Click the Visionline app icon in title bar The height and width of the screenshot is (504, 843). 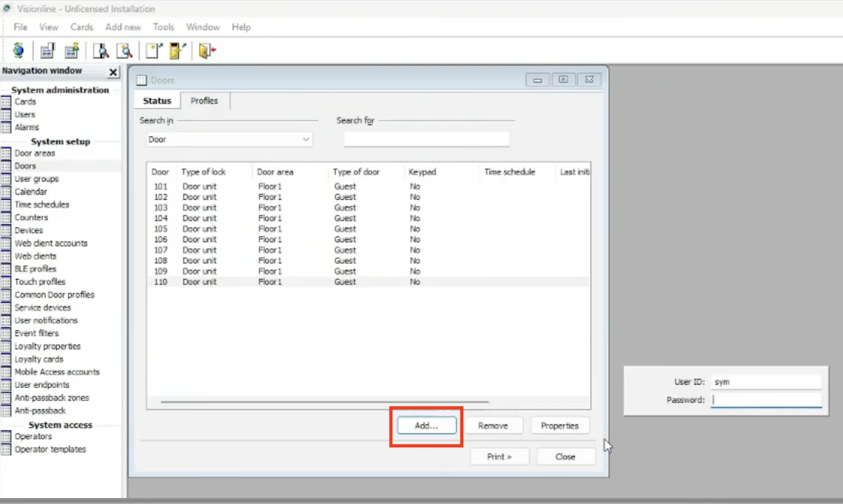click(x=7, y=9)
